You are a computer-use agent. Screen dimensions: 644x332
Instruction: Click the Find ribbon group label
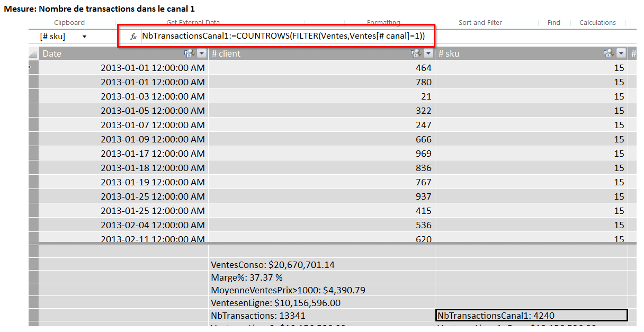click(x=553, y=23)
